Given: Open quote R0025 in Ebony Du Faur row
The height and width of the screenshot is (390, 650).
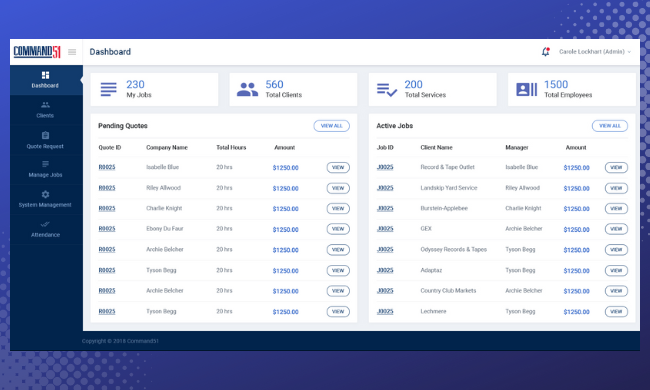Looking at the screenshot, I should [x=107, y=229].
